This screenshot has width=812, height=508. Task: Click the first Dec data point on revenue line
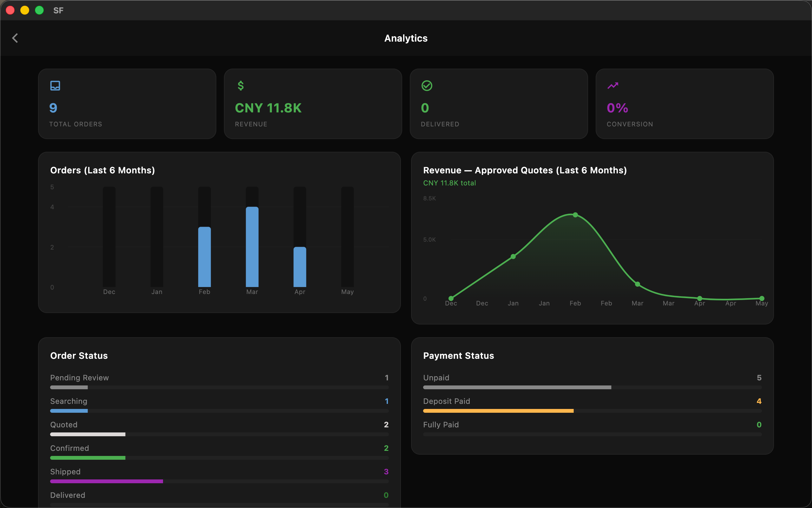pyautogui.click(x=451, y=298)
